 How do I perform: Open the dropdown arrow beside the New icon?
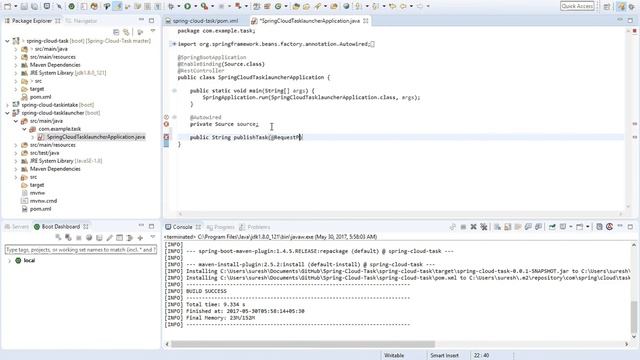tap(16, 6)
